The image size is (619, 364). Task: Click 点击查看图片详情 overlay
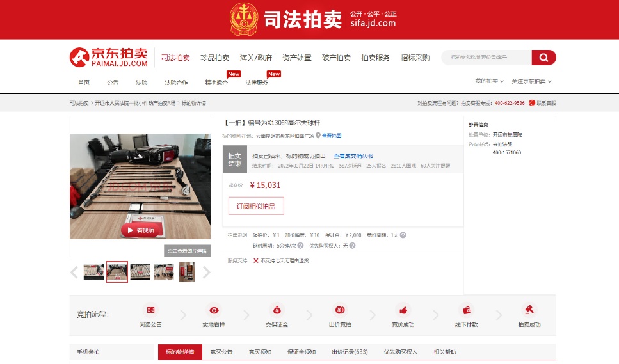pos(187,251)
